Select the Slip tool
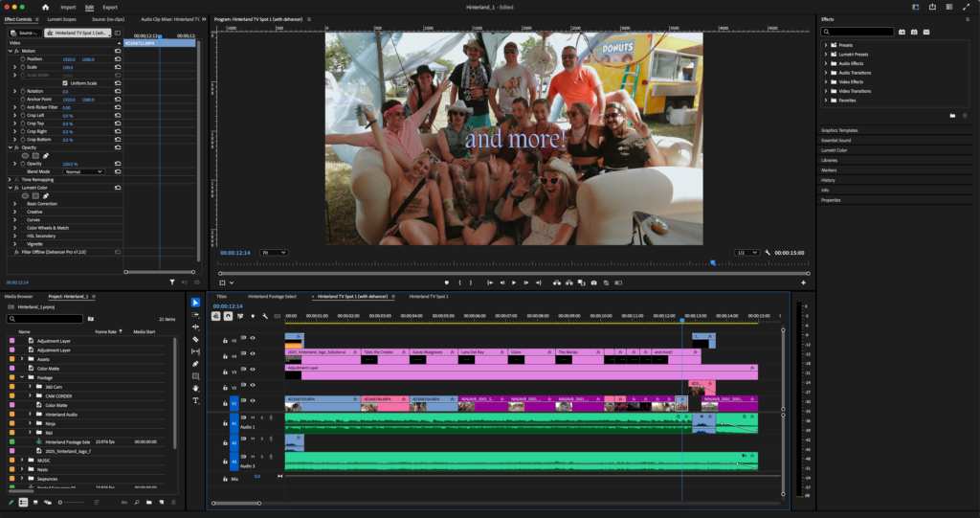Image resolution: width=980 pixels, height=518 pixels. (195, 351)
